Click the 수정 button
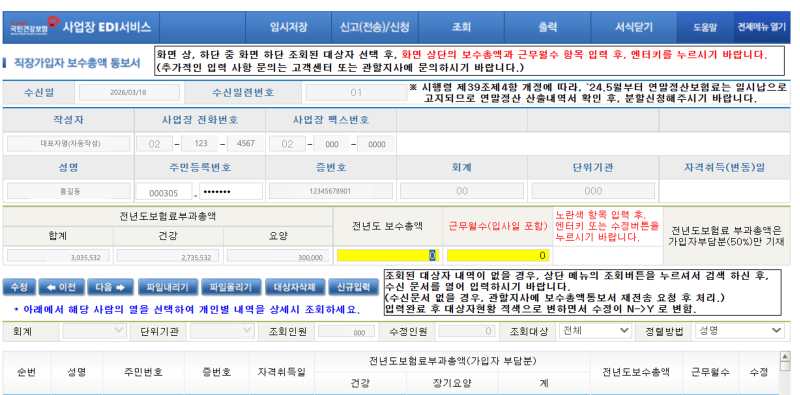This screenshot has height=395, width=800. click(19, 287)
